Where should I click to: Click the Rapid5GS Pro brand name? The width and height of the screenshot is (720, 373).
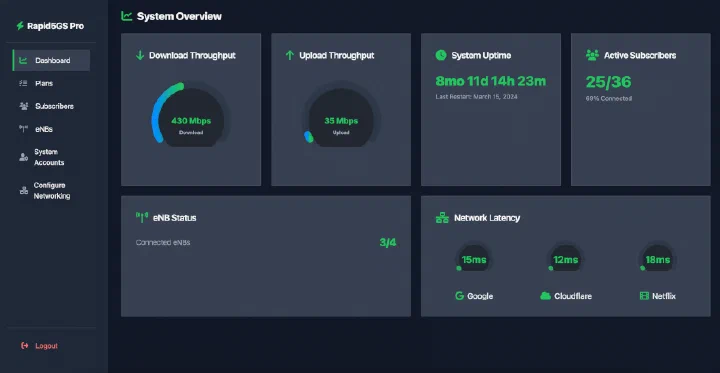pyautogui.click(x=56, y=26)
